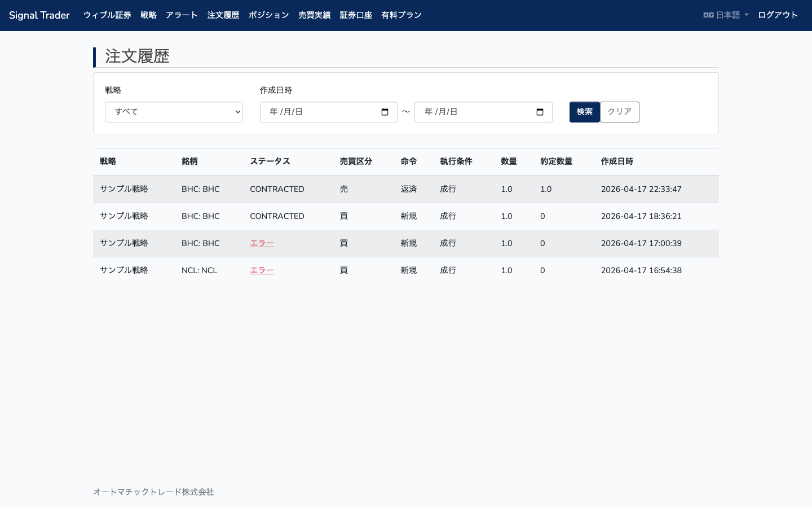The image size is (812, 508).
Task: Click the 執行条件 column header
Action: point(456,161)
